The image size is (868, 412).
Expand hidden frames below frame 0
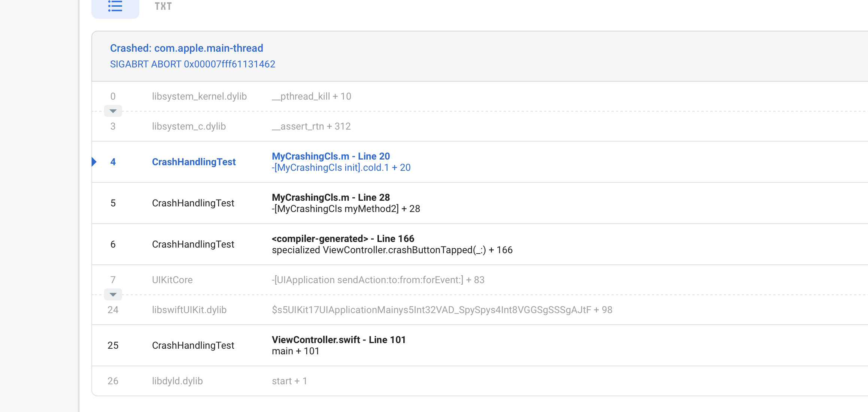coord(113,111)
